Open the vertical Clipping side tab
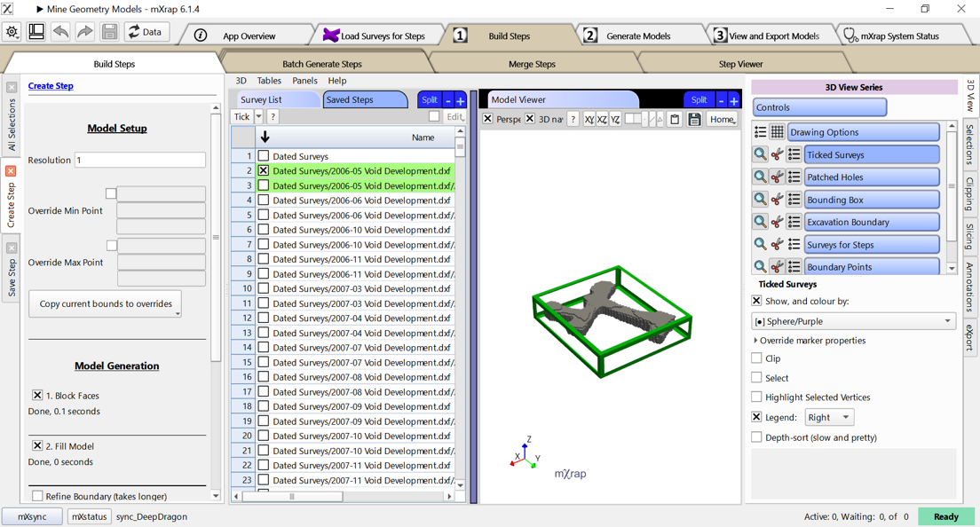 pos(969,193)
